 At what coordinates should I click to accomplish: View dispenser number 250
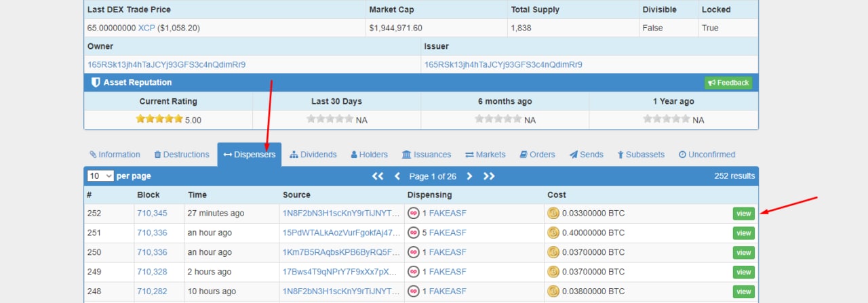(x=743, y=253)
